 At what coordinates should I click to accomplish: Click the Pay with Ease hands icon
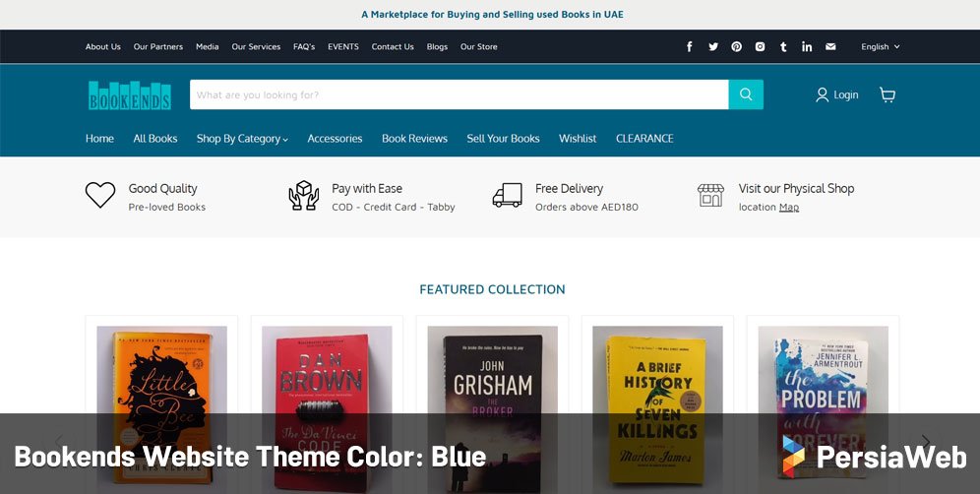pyautogui.click(x=304, y=195)
